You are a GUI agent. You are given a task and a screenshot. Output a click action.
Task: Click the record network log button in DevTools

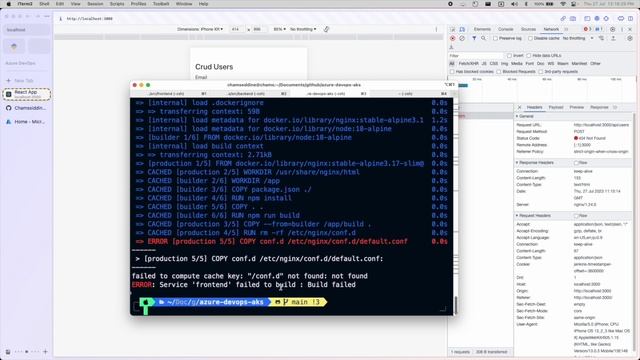452,38
